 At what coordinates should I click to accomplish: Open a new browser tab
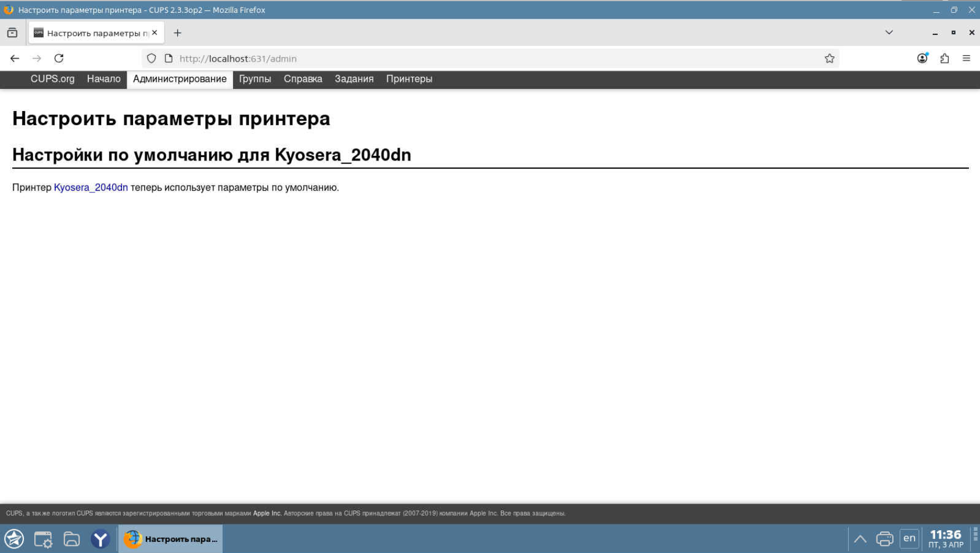tap(177, 33)
